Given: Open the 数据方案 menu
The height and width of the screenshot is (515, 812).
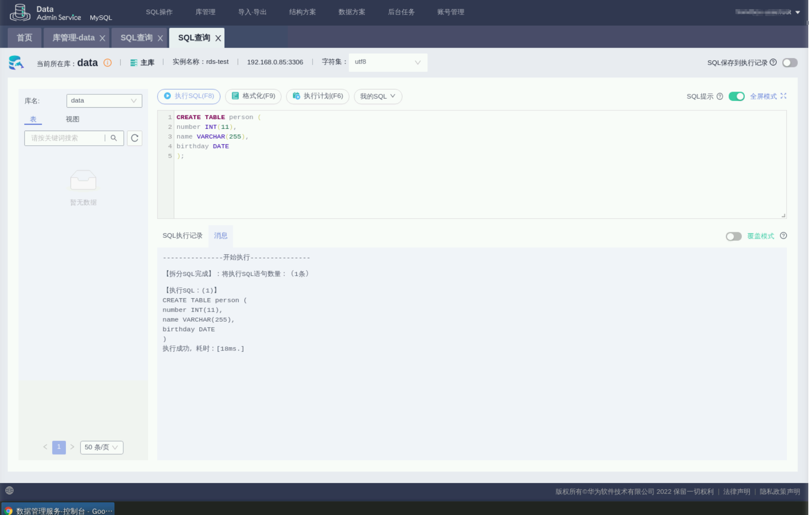Looking at the screenshot, I should coord(352,12).
